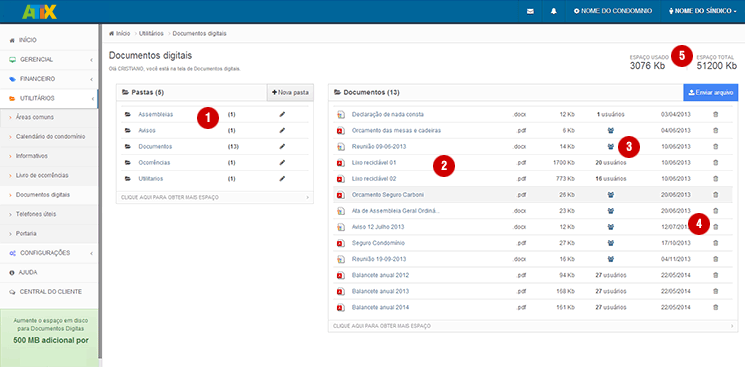Click pencil icon for Documentos folder

(x=282, y=146)
